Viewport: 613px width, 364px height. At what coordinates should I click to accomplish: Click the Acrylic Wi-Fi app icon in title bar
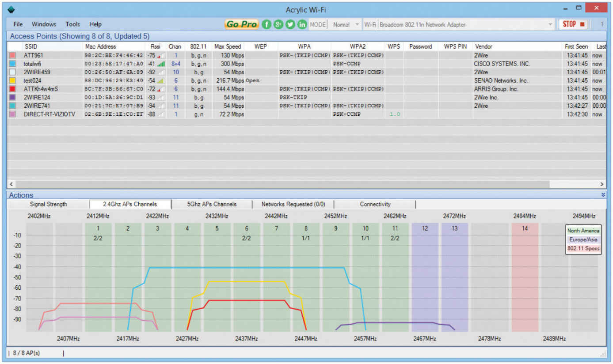11,10
